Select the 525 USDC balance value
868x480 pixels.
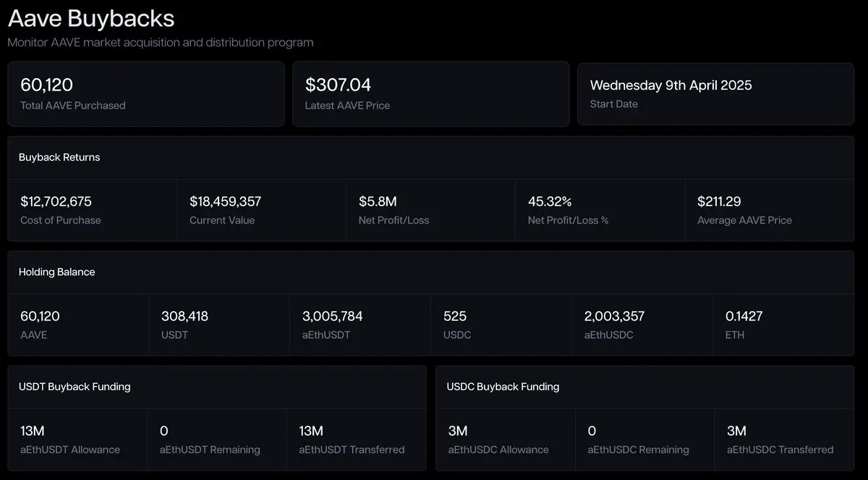pos(455,316)
